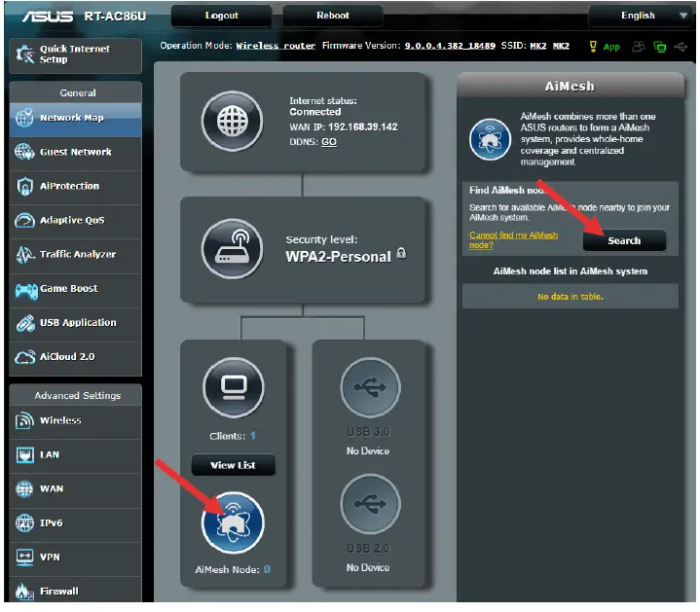Open Network Map page
This screenshot has height=612, width=700.
click(75, 118)
